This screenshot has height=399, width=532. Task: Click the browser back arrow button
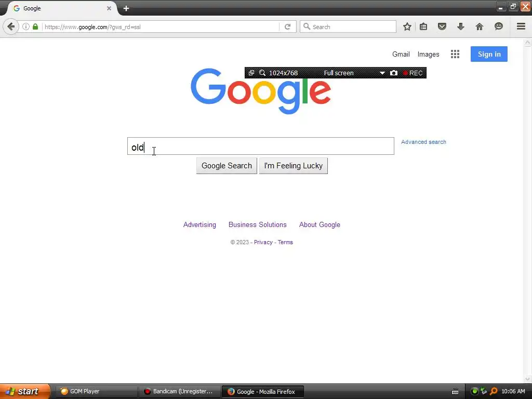click(11, 26)
